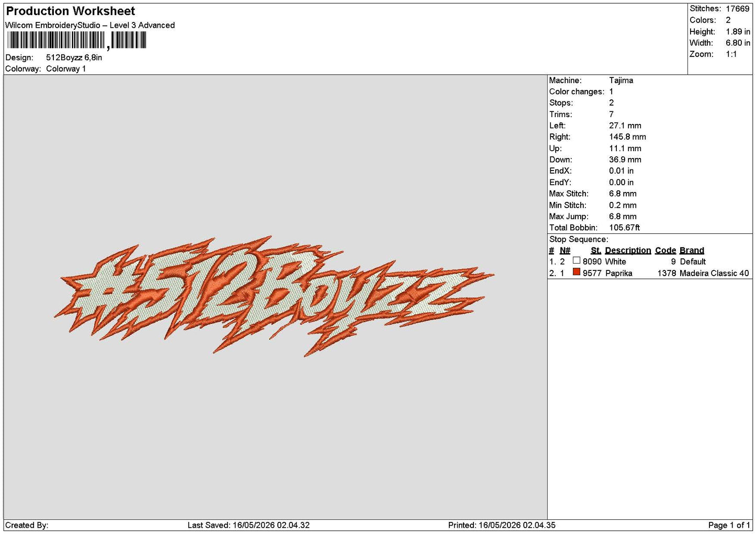
Task: Click the Stops value 2
Action: [611, 103]
